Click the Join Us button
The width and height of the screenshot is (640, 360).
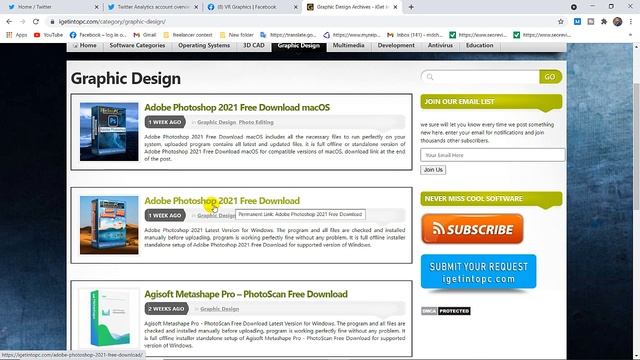(x=433, y=170)
